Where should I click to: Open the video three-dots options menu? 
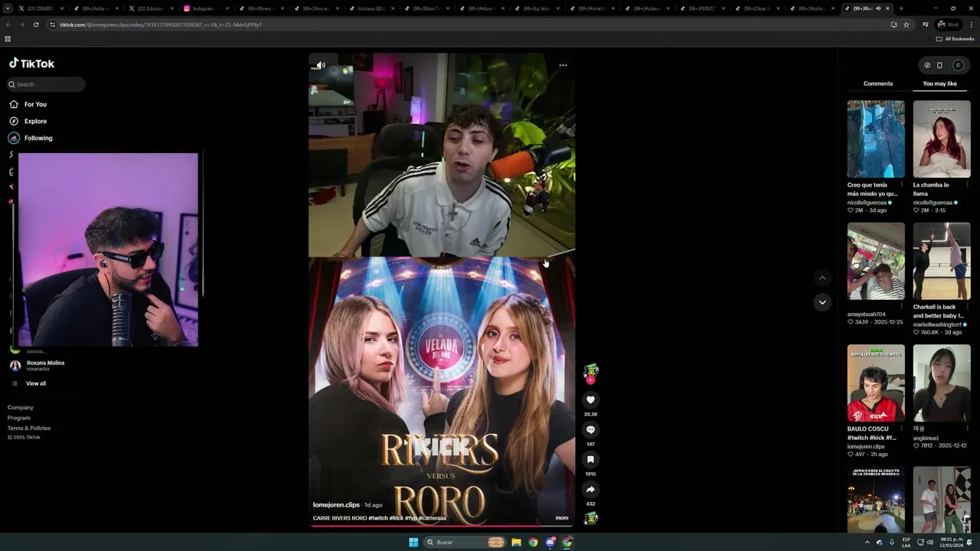tap(563, 65)
